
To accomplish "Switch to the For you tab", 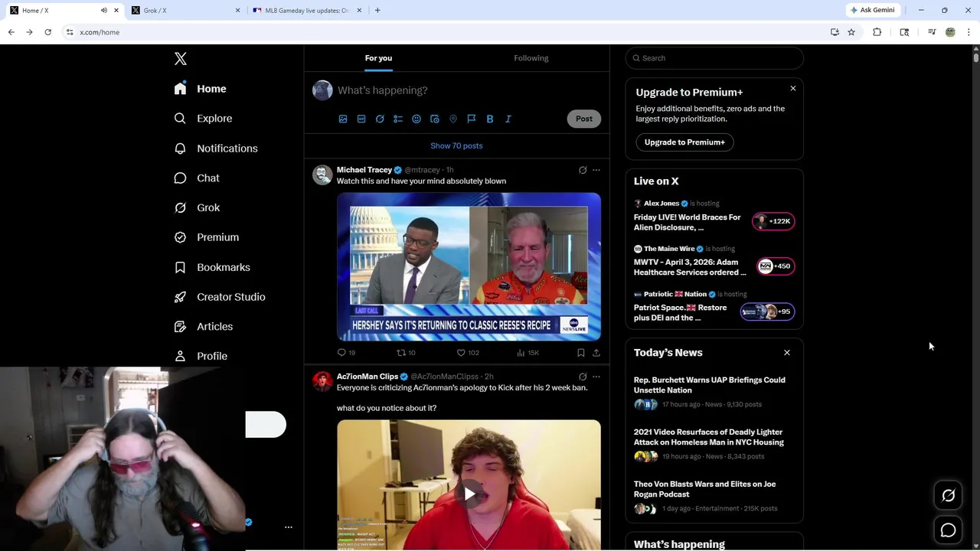I will click(378, 58).
